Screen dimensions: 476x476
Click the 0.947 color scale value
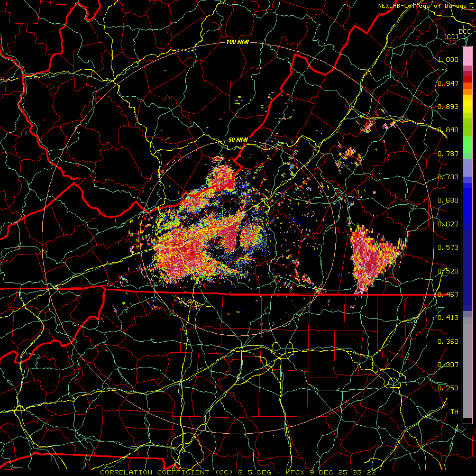tap(448, 83)
